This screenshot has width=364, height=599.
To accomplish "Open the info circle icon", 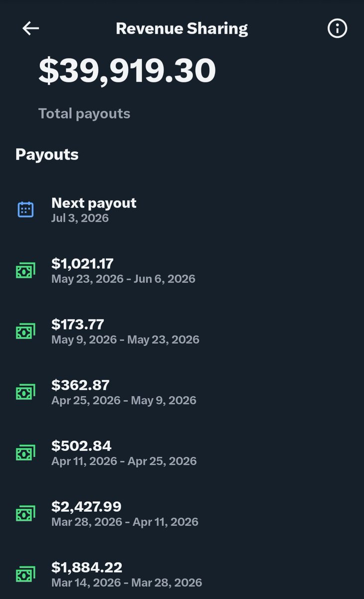I will coord(337,28).
